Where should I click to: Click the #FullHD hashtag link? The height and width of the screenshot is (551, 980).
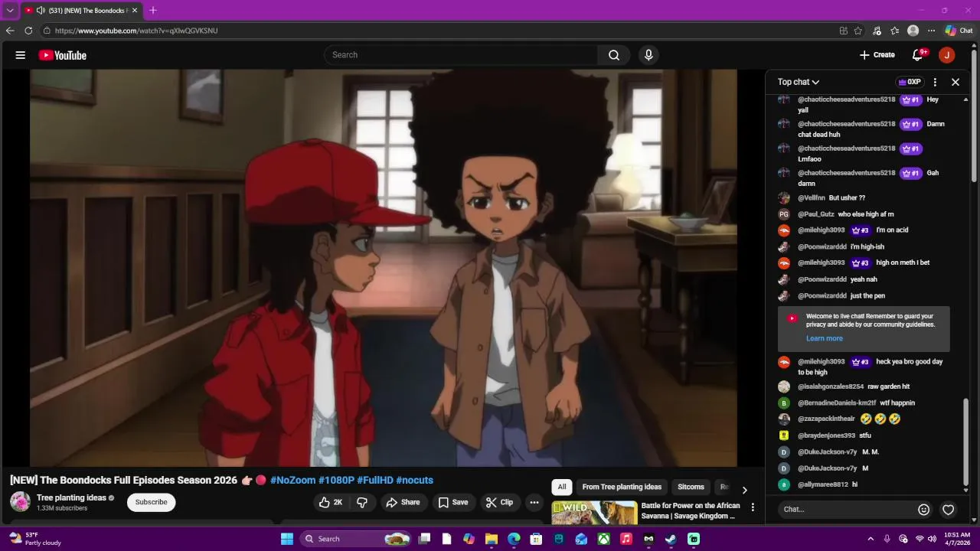(375, 481)
